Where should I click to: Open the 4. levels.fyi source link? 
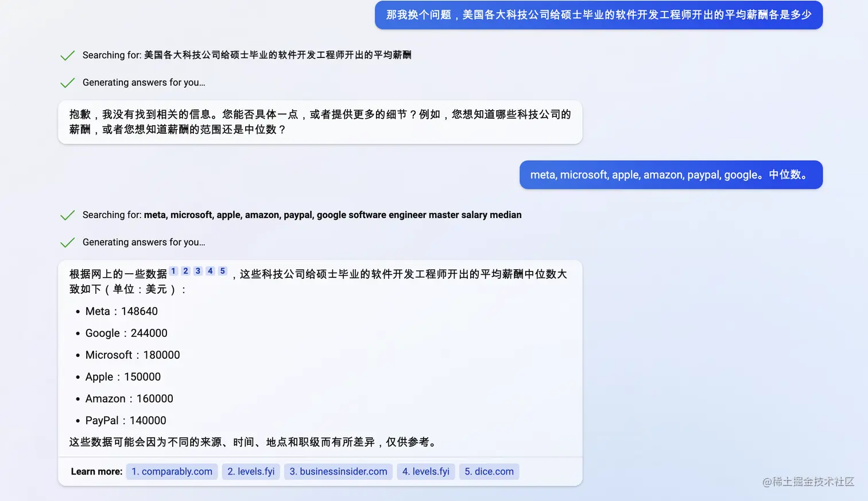pos(426,471)
